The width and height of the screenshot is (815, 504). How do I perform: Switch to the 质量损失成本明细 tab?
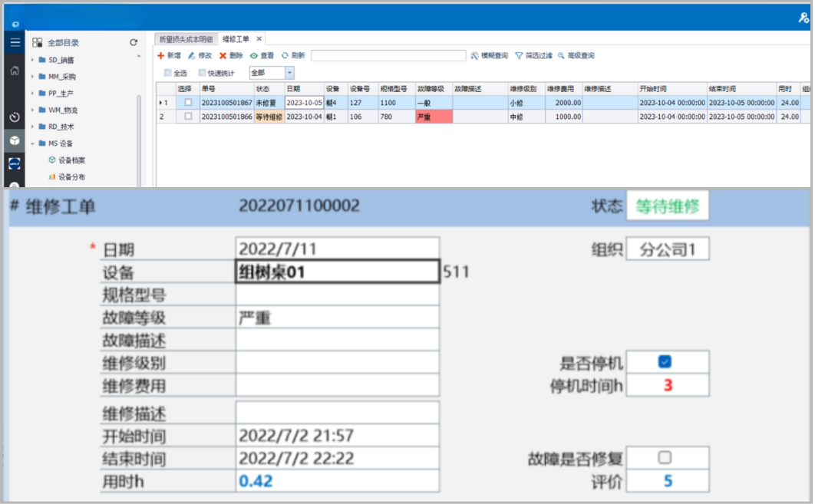pos(185,39)
